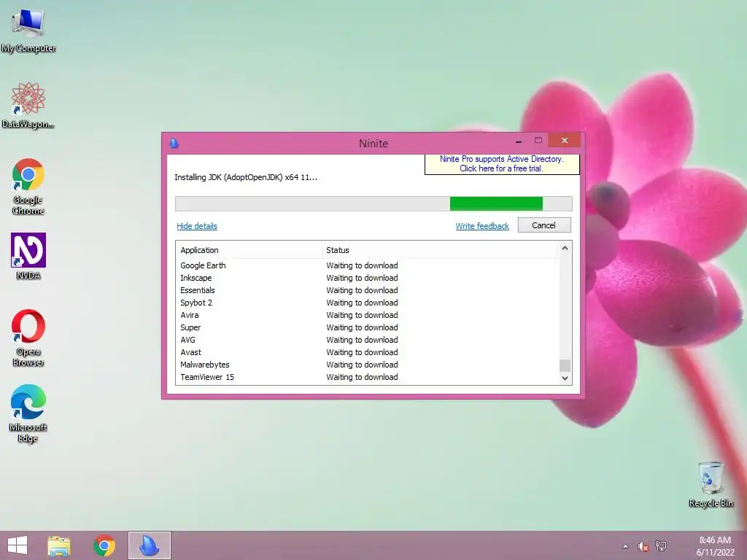This screenshot has height=560, width=747.
Task: Click the scroll down arrow of the list
Action: point(565,378)
